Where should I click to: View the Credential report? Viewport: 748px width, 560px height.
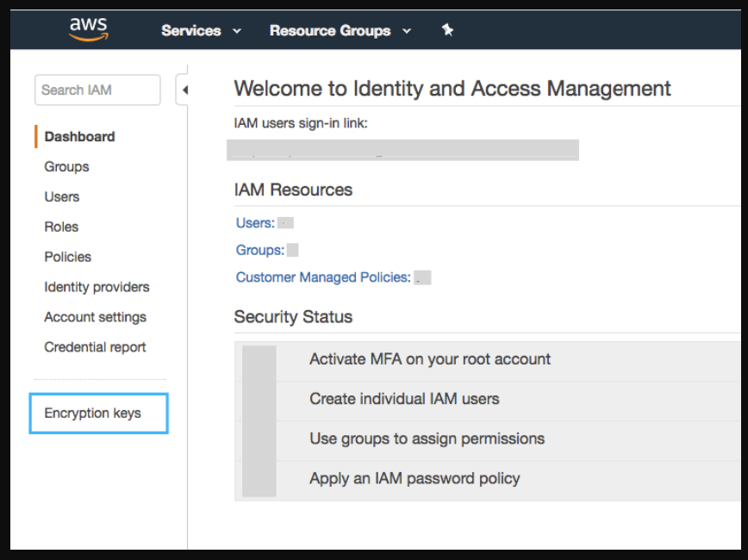[95, 347]
